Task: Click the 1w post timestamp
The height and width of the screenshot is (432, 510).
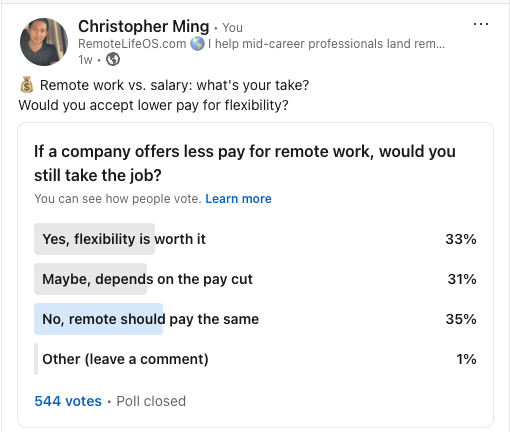Action: (85, 60)
